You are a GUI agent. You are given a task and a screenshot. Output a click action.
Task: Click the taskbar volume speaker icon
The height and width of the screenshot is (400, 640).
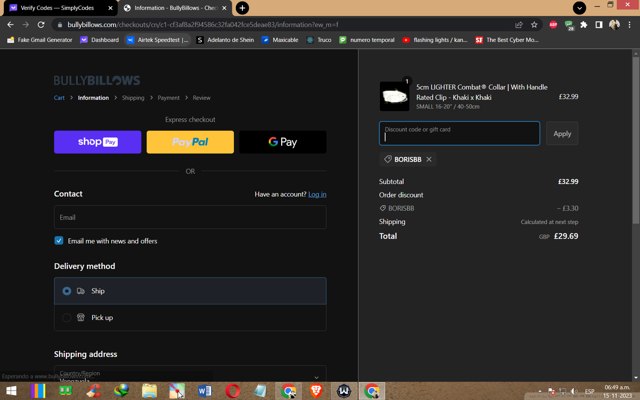coord(575,391)
